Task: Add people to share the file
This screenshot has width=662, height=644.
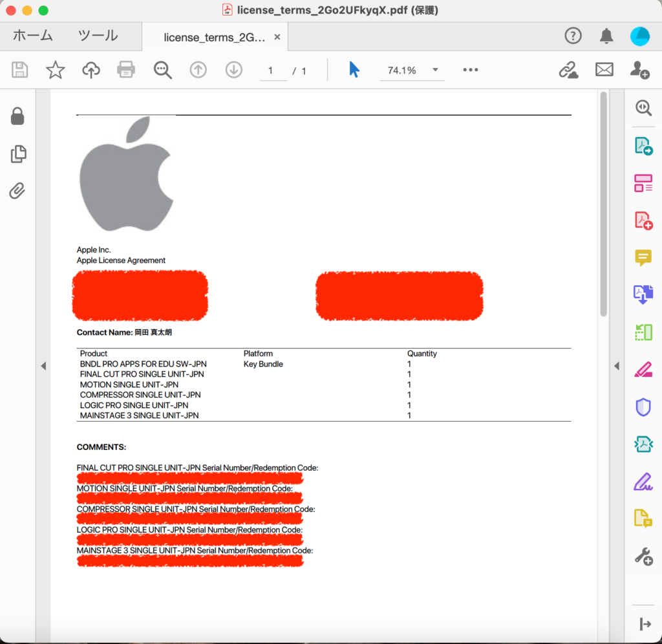Action: click(x=639, y=70)
